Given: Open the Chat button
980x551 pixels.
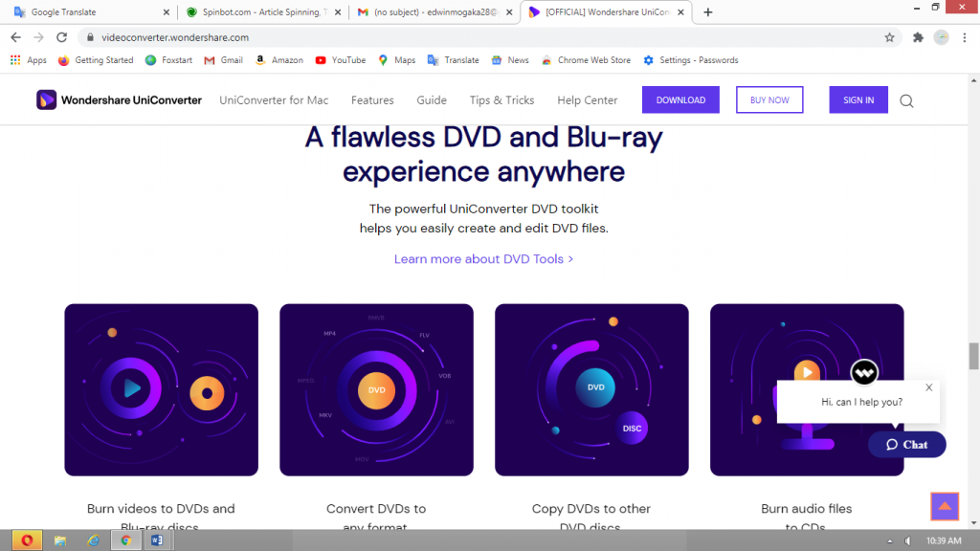Looking at the screenshot, I should 907,444.
